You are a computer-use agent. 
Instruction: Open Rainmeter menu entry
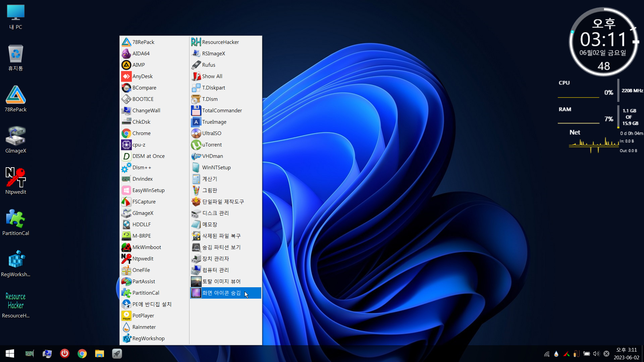click(x=154, y=327)
